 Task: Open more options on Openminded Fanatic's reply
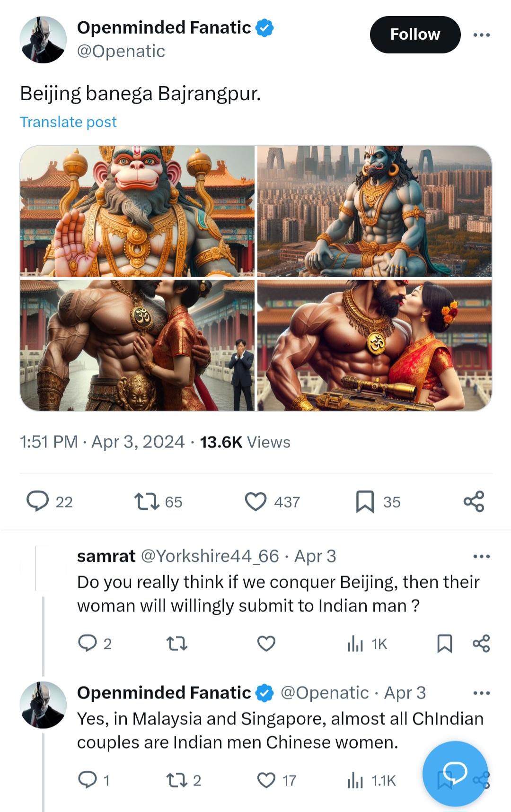(x=481, y=693)
